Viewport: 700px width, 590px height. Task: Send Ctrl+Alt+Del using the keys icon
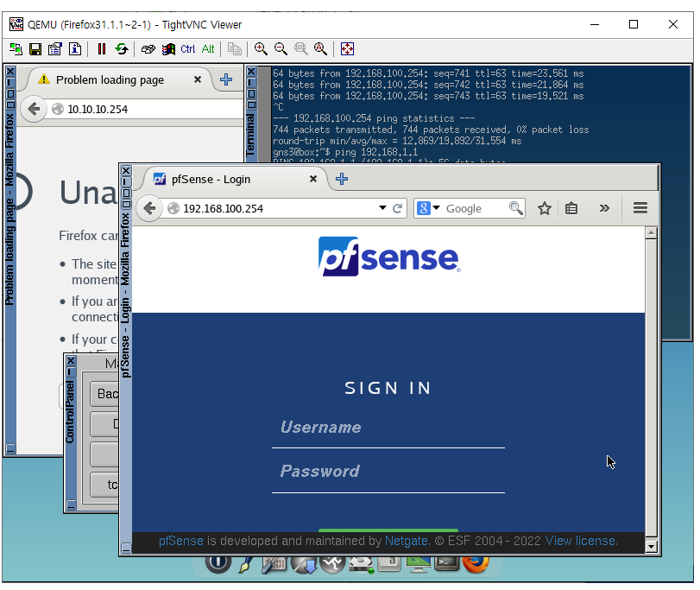coord(148,49)
